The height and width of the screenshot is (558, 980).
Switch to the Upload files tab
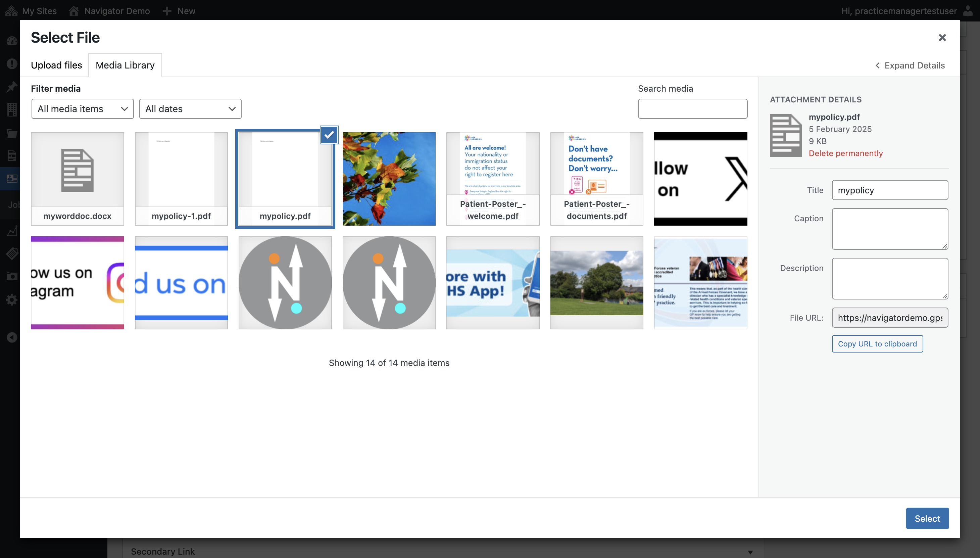tap(56, 65)
